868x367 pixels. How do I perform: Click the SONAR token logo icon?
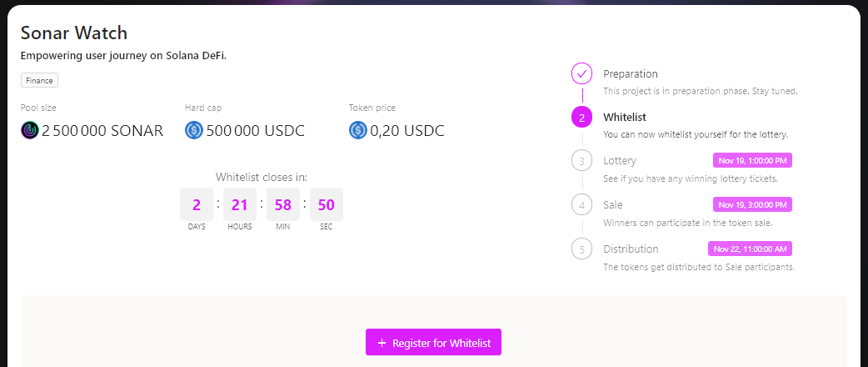coord(29,130)
